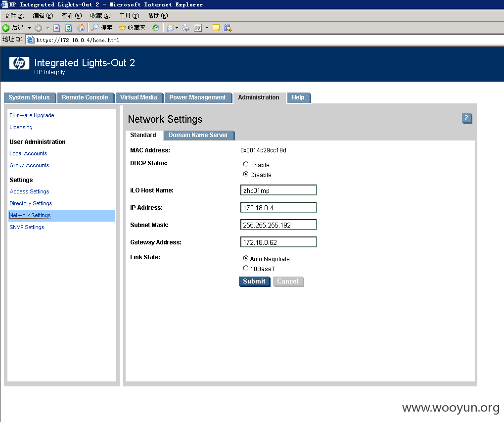Click the yellow Discuss note icon
The width and height of the screenshot is (504, 422).
(x=216, y=28)
